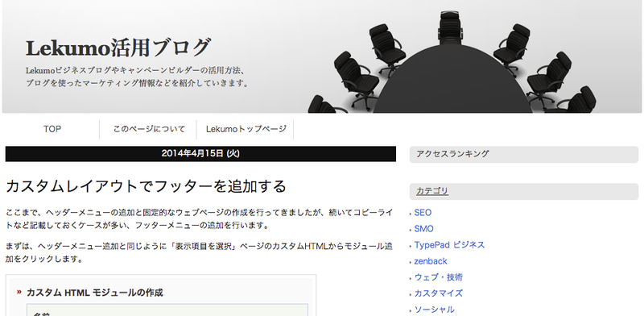
Task: Open the SMO category
Action: tap(423, 229)
